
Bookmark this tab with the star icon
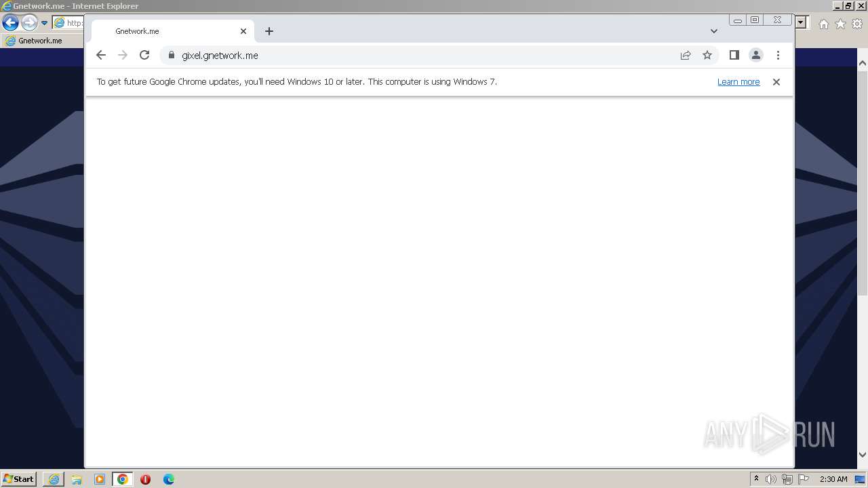pos(707,56)
